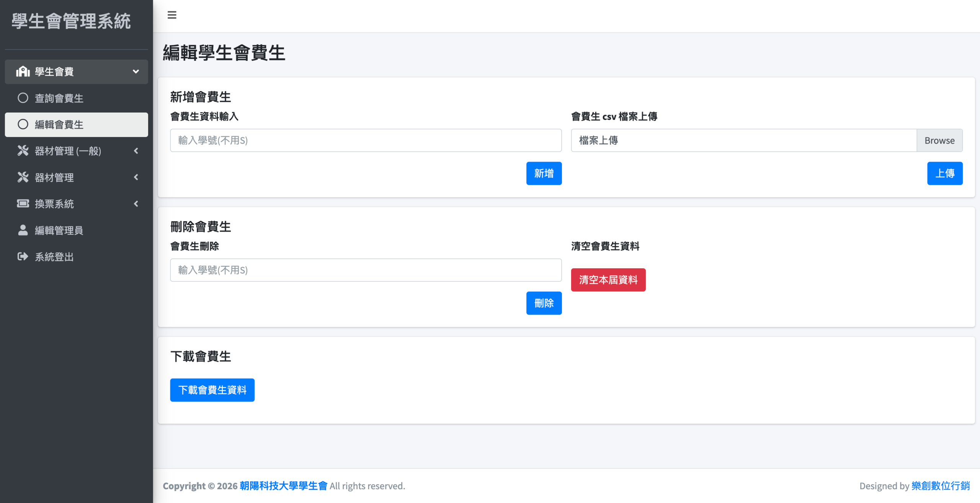Image resolution: width=980 pixels, height=503 pixels.
Task: Expand the 器材管理 (一般) submenu arrow
Action: pos(136,151)
